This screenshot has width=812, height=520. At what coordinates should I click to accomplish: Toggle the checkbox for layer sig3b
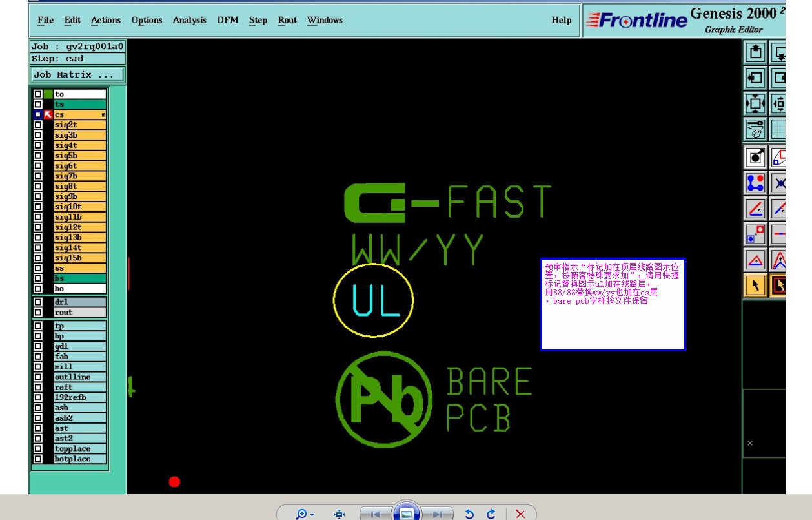tap(38, 135)
